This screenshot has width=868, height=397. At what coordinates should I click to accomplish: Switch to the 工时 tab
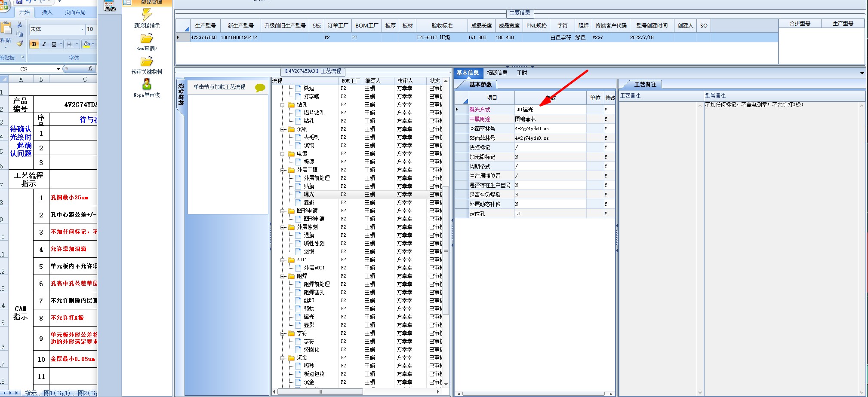tap(522, 73)
